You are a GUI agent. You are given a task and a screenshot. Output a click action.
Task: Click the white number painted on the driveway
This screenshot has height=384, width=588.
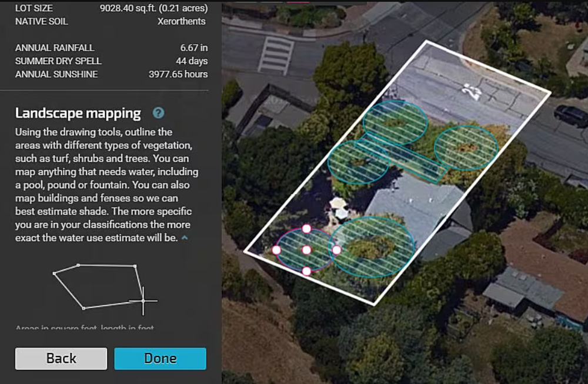472,90
